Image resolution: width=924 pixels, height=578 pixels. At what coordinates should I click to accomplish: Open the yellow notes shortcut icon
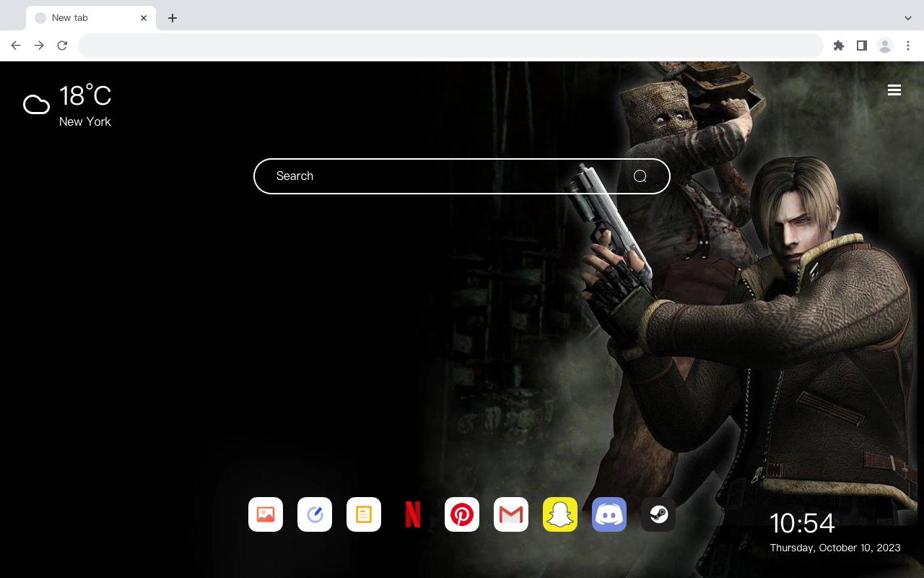364,514
